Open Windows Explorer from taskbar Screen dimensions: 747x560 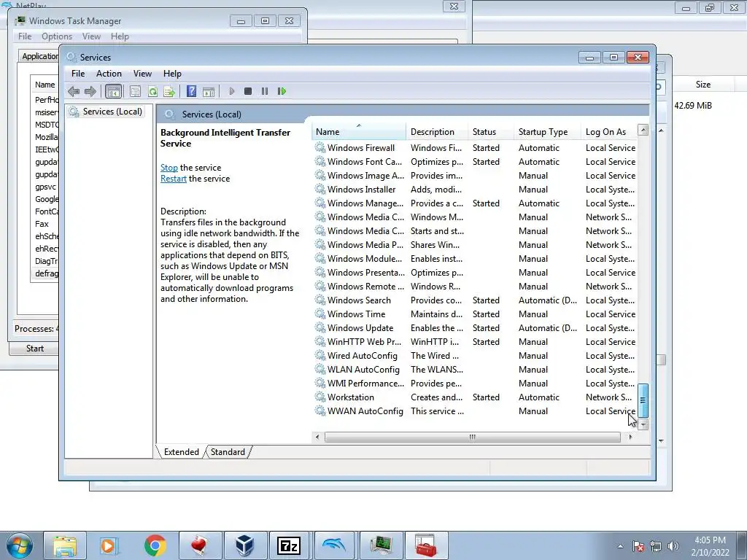pos(65,545)
